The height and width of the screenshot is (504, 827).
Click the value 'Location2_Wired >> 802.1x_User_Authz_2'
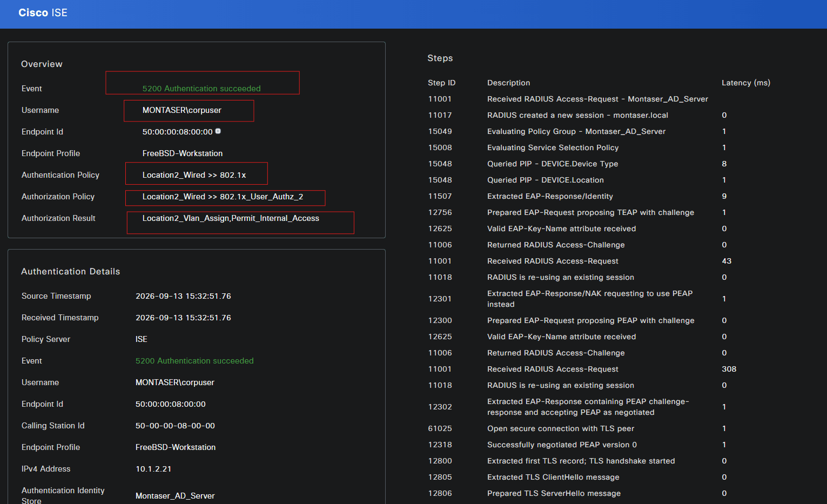[x=223, y=197]
